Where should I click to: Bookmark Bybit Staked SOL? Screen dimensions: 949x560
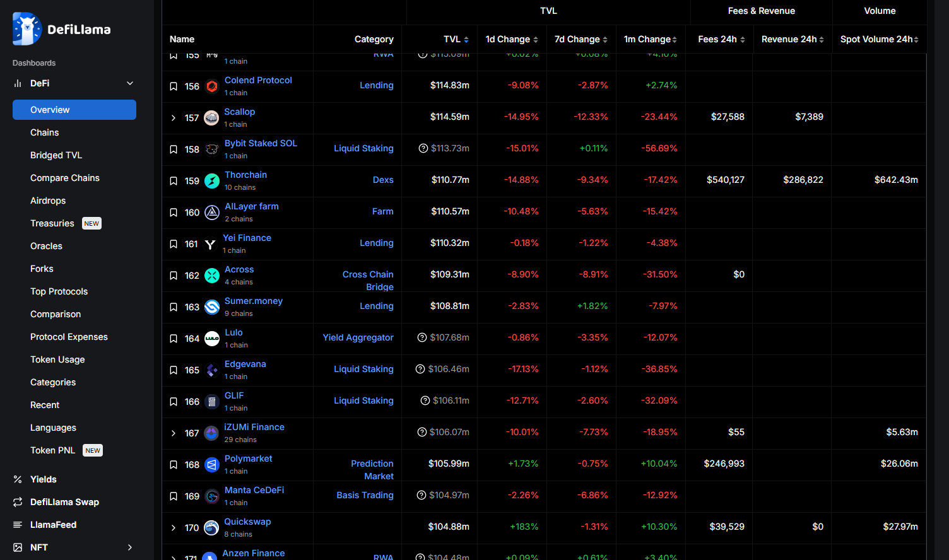pos(174,149)
